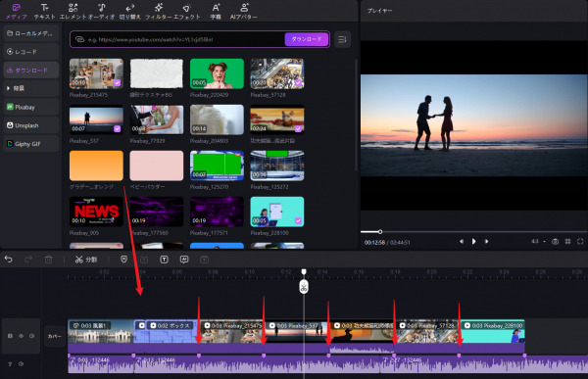Screen dimensions: 588x379
Task: Open the エフェクト (Effects) tab
Action: pyautogui.click(x=187, y=11)
